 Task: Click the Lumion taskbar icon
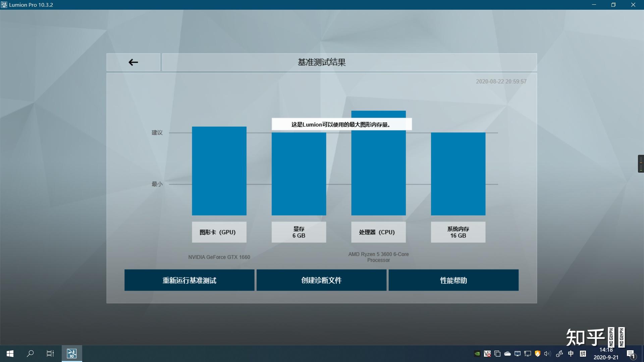click(x=72, y=354)
